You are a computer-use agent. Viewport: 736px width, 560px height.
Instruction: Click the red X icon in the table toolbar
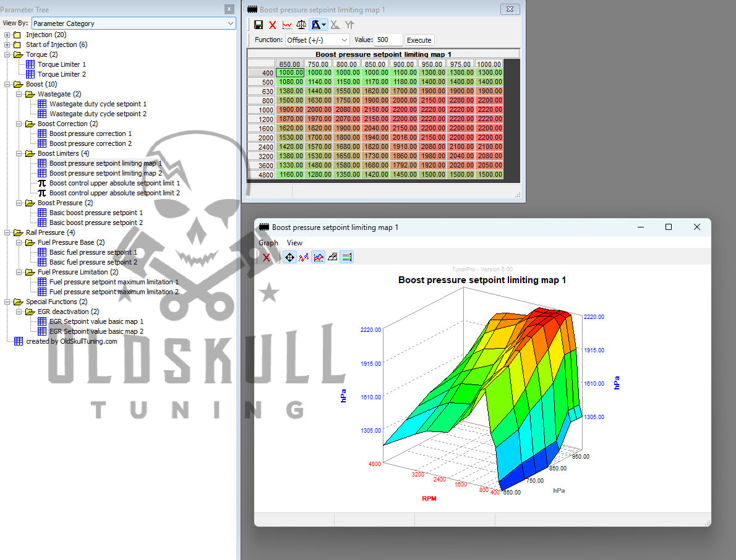click(272, 25)
